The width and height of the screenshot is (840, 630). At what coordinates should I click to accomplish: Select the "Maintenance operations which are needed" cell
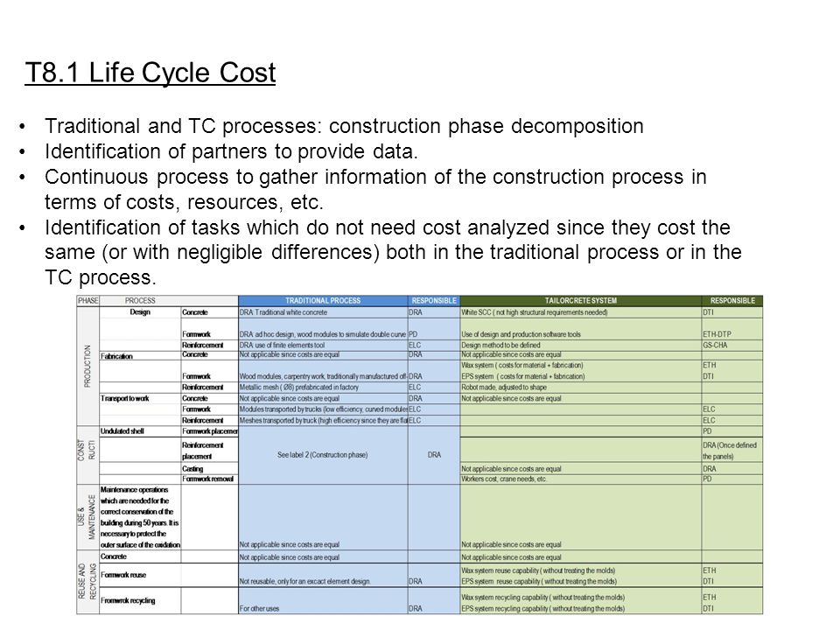(x=140, y=517)
